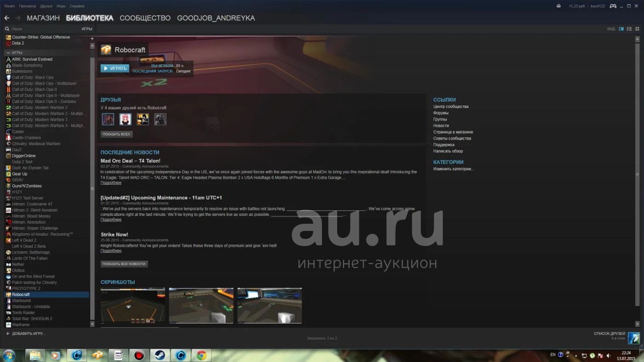The image size is (644, 362).
Task: Open the ИГРЫ filter dropdown beside search
Action: [x=87, y=29]
